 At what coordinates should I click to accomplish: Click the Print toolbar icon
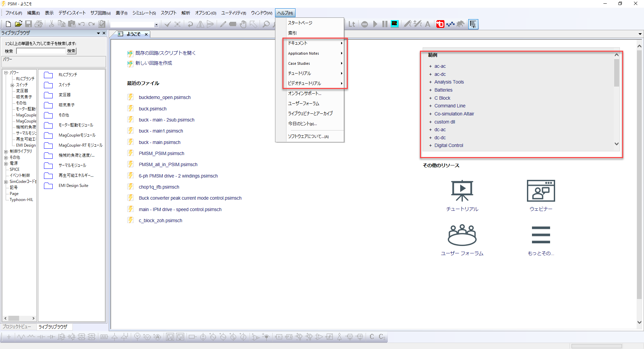(39, 24)
